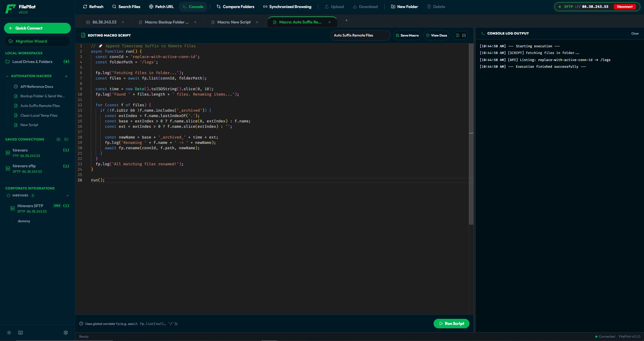Click the script file icon beside Editing Macro Script
The image size is (644, 341).
pyautogui.click(x=83, y=35)
